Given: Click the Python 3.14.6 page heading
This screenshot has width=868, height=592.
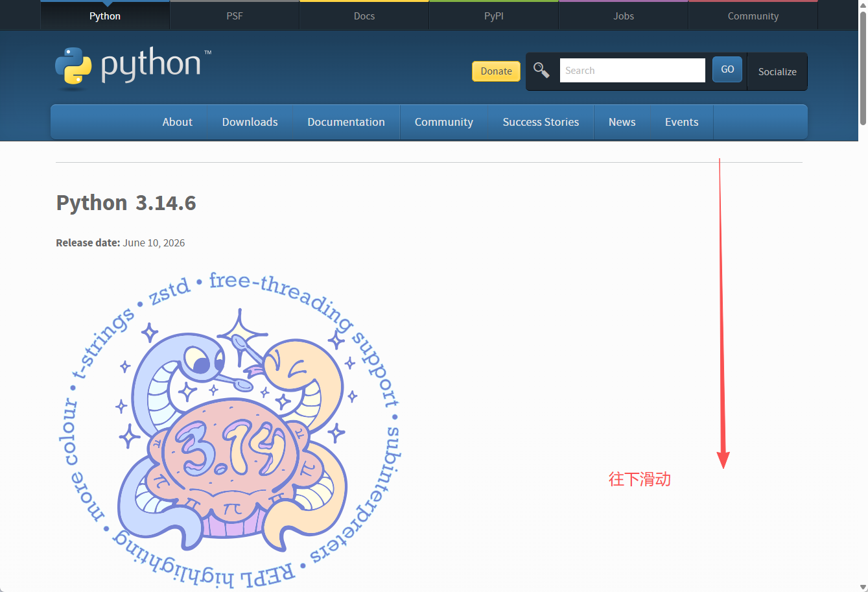Looking at the screenshot, I should [x=126, y=203].
